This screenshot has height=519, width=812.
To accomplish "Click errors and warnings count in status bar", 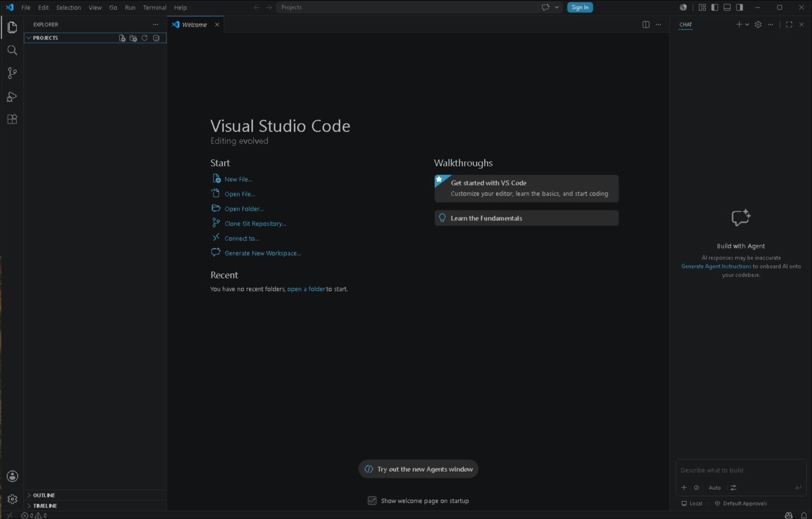I will point(34,515).
